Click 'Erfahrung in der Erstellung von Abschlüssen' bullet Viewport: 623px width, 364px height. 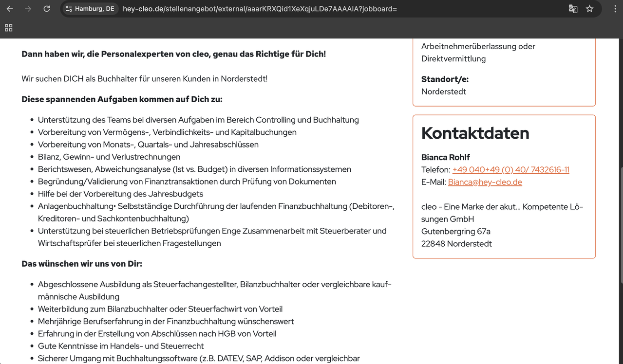(x=157, y=334)
